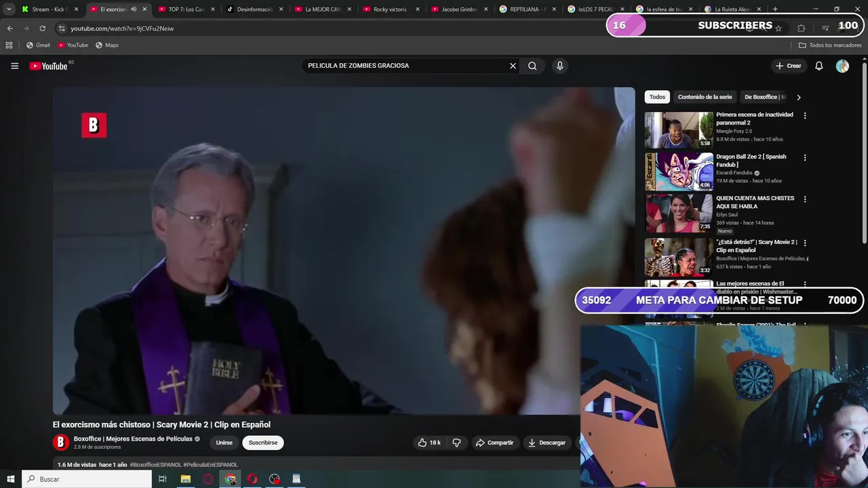Select the Todos filter chip

657,97
